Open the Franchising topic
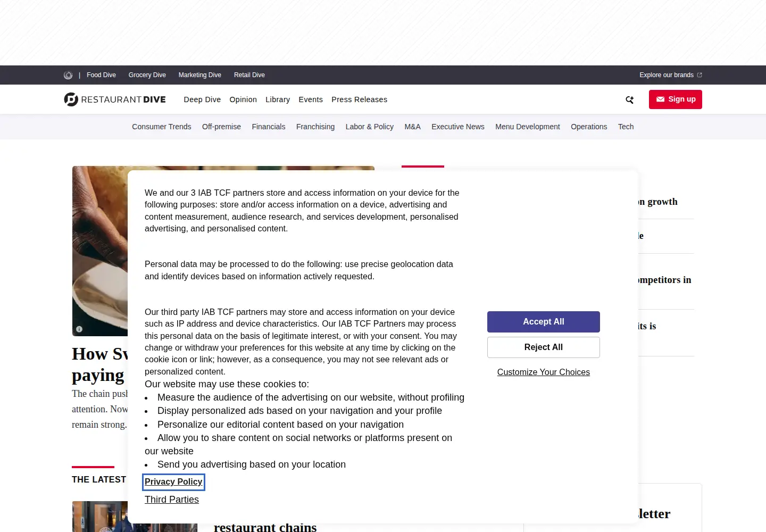The width and height of the screenshot is (766, 532). click(x=315, y=127)
